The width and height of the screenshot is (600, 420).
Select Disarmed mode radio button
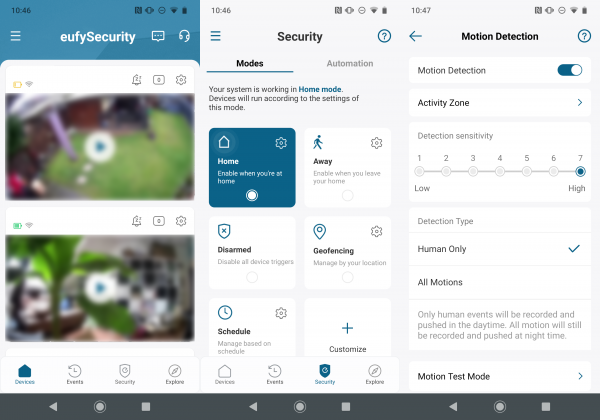pyautogui.click(x=252, y=277)
